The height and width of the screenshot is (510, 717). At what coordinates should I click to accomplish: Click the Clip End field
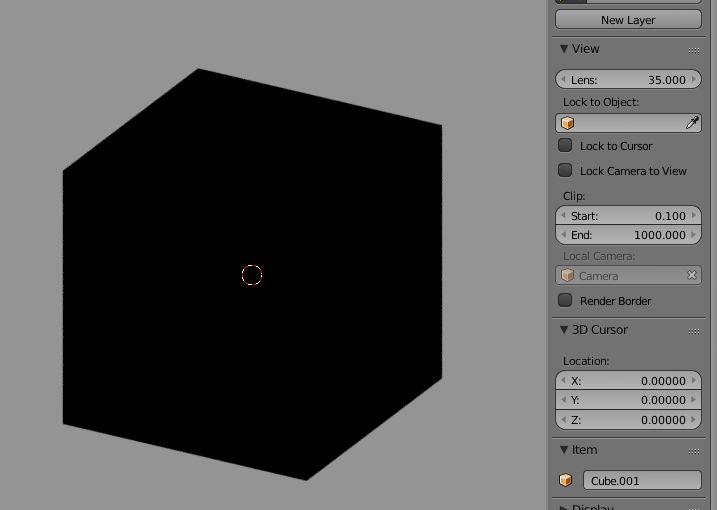[x=628, y=235]
